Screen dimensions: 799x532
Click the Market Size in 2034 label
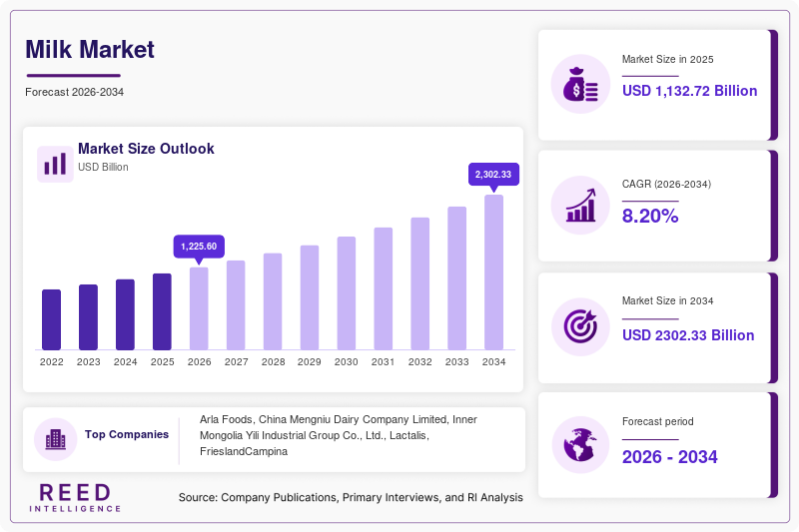pos(667,300)
